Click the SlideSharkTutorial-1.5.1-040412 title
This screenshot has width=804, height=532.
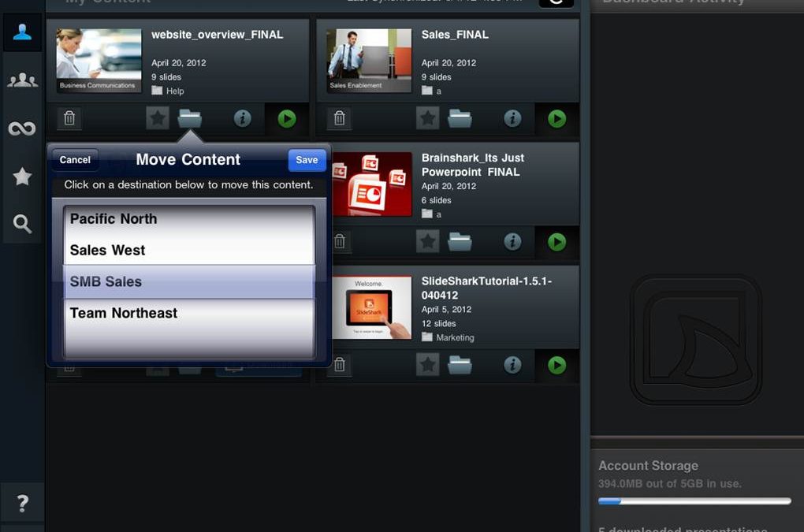coord(486,288)
